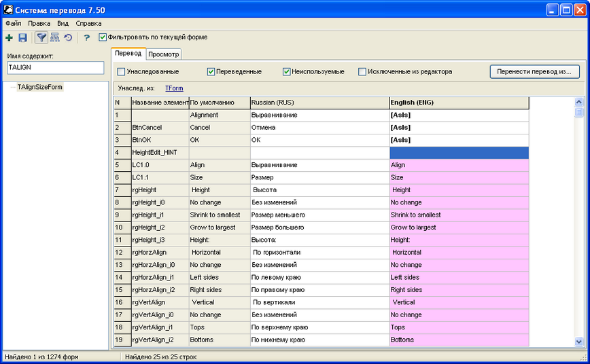Click Russian cell 'По левому краю'
Viewport: 590px width, 364px height.
320,278
